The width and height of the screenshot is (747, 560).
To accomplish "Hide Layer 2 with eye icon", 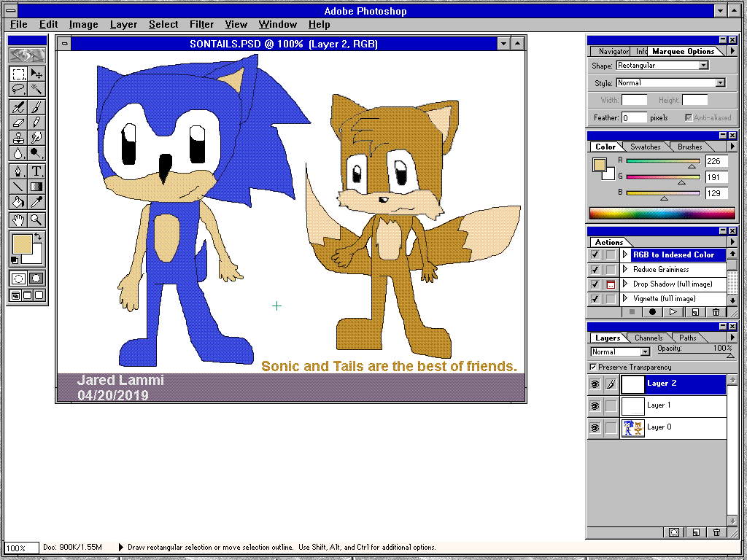I will tap(595, 384).
